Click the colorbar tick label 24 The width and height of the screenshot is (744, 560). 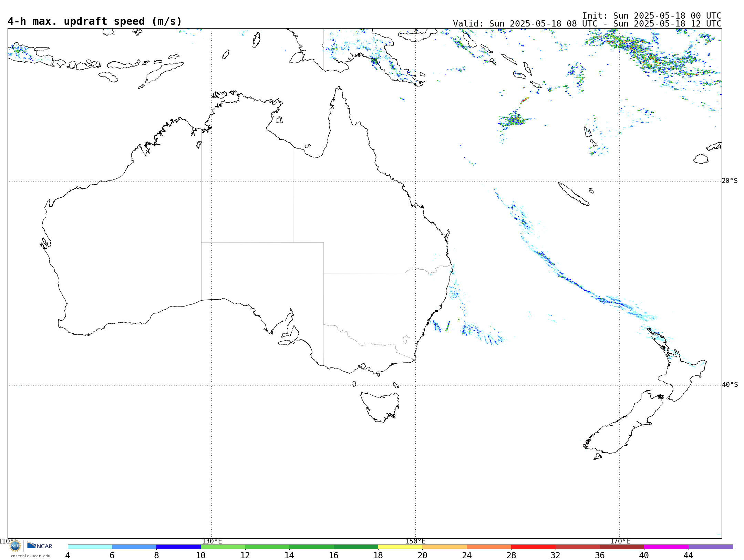pos(467,556)
